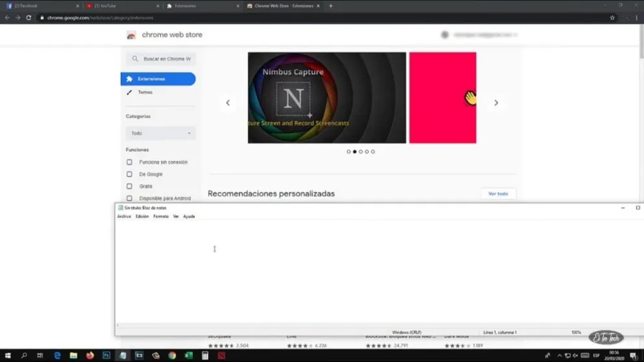Open Photoshop from the taskbar
This screenshot has width=644, height=362.
pos(106,356)
